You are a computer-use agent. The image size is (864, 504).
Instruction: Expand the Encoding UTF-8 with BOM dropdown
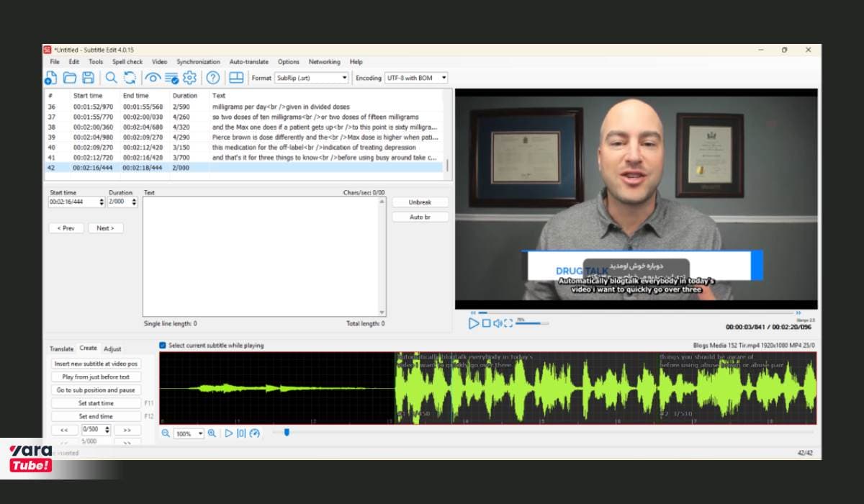click(416, 78)
